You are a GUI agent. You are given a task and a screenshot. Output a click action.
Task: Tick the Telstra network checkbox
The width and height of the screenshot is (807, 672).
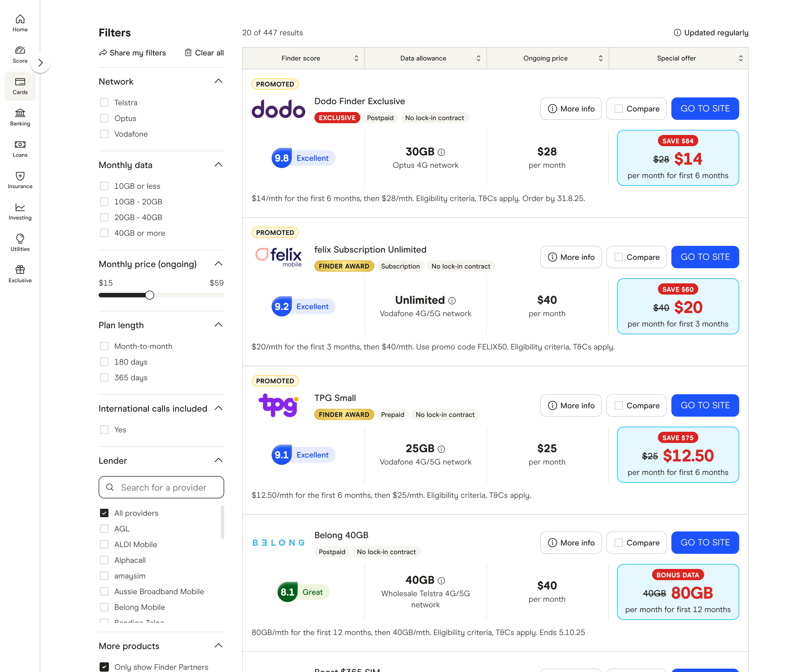tap(104, 102)
